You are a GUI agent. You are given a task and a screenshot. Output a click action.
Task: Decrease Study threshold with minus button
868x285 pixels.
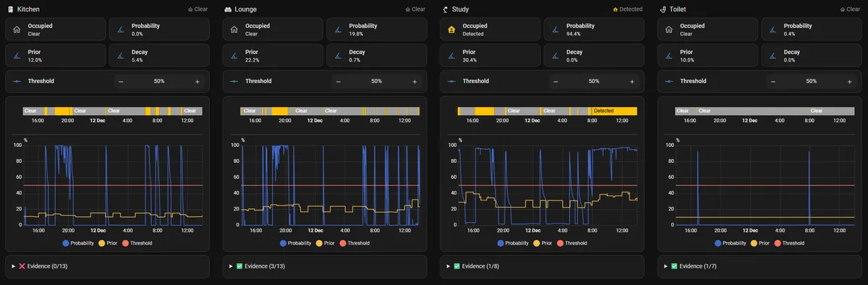[556, 81]
